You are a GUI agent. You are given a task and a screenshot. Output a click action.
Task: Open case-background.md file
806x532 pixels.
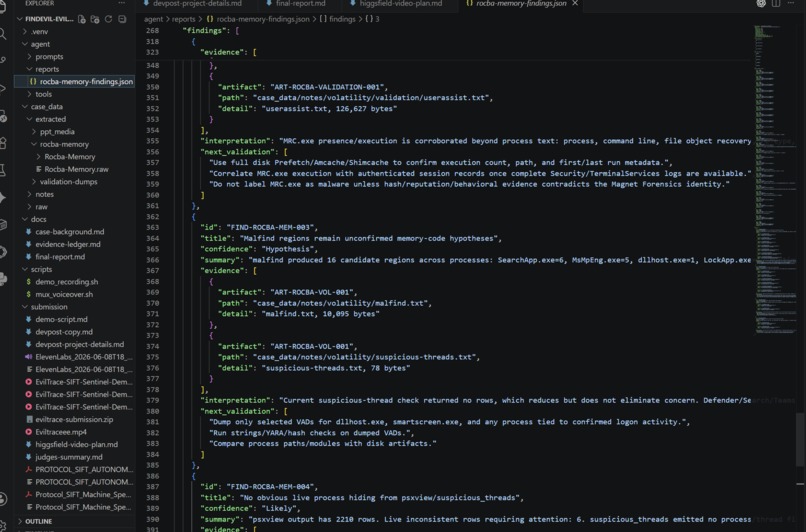point(75,232)
